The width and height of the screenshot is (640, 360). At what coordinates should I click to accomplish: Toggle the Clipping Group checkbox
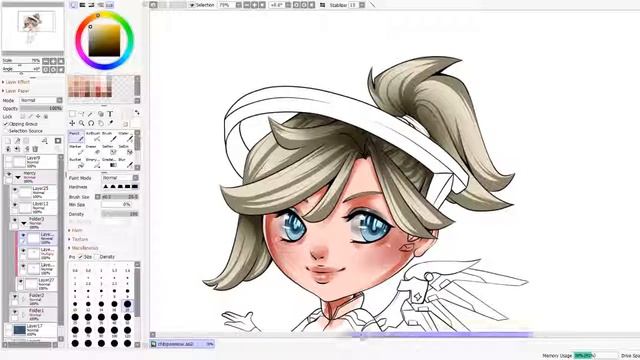click(x=6, y=124)
